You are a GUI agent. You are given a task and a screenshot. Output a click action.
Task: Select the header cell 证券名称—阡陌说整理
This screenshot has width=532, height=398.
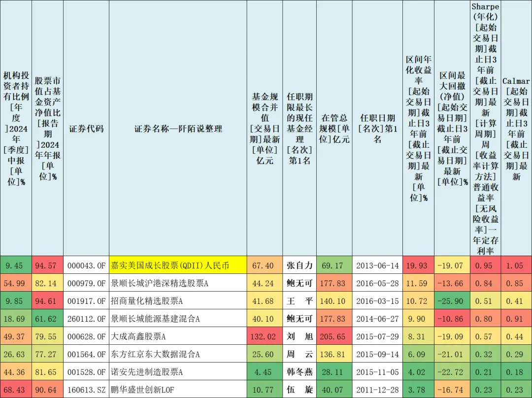(x=178, y=129)
